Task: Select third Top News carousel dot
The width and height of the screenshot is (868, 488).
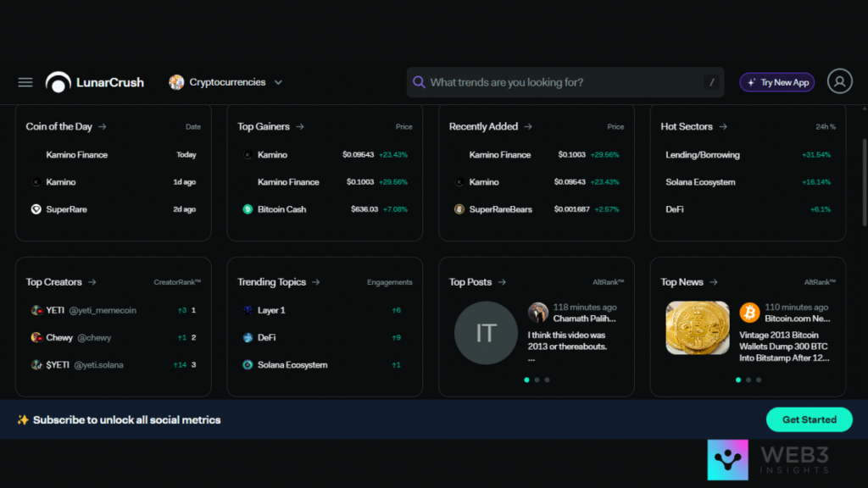Action: 759,380
